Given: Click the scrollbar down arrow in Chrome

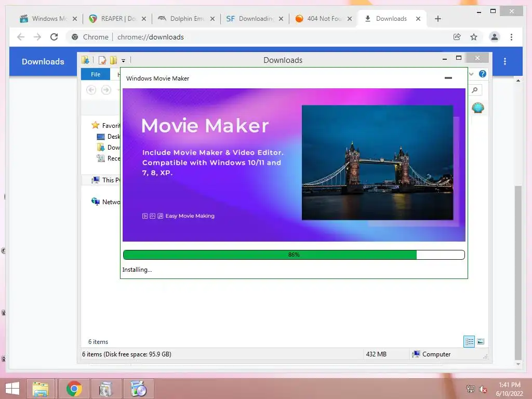Looking at the screenshot, I should point(518,364).
